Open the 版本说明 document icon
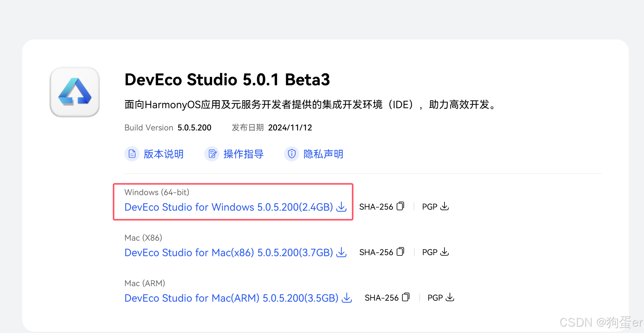 coord(132,154)
